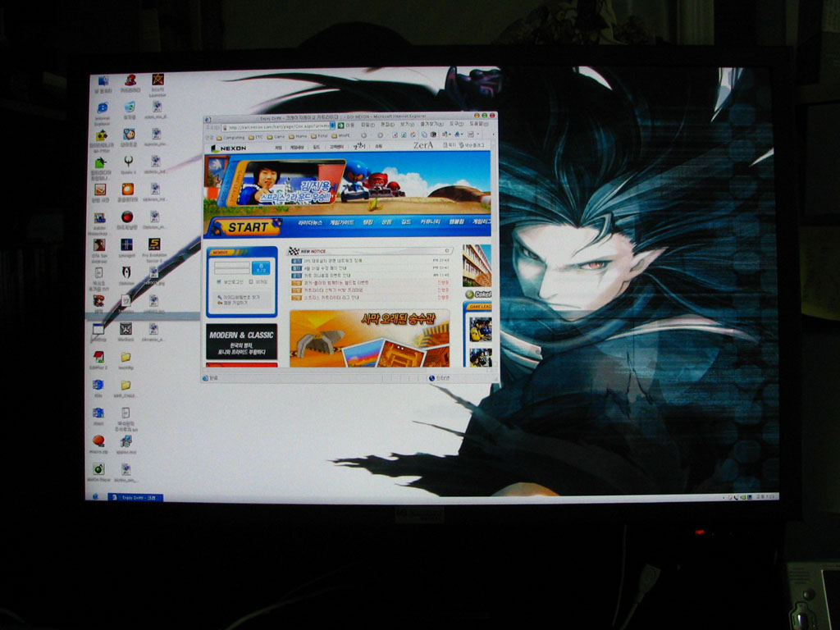Click the ZerA logo link

(x=422, y=145)
